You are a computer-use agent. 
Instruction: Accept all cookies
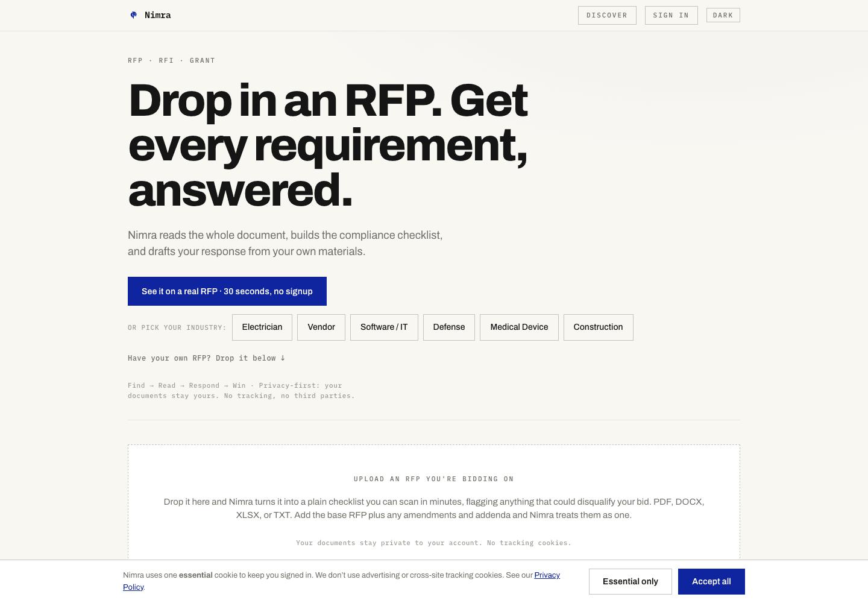click(x=711, y=581)
